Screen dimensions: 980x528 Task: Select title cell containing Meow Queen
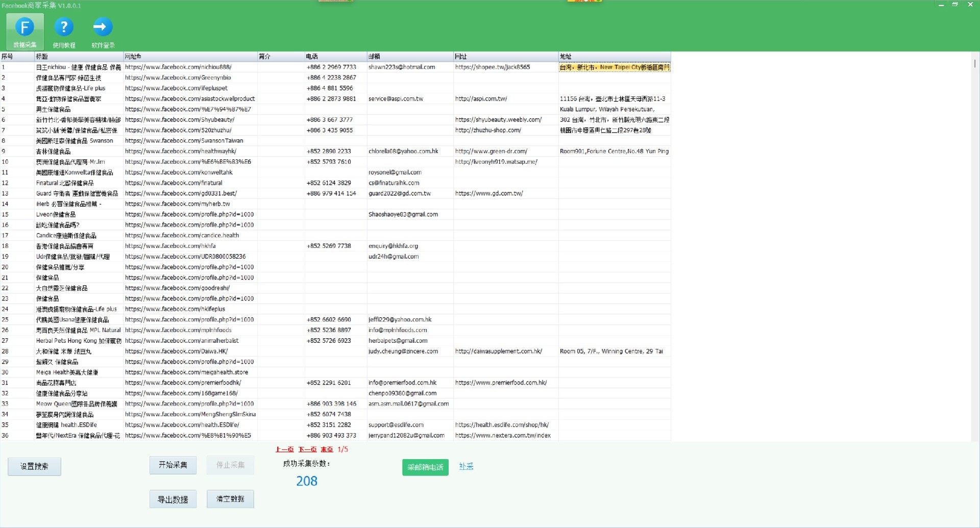(x=79, y=404)
